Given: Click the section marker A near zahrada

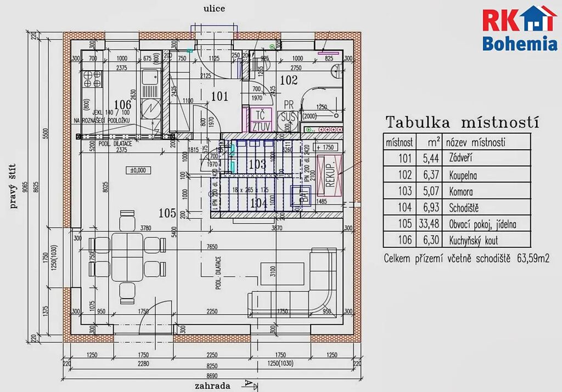Looking at the screenshot, I should pos(249,384).
